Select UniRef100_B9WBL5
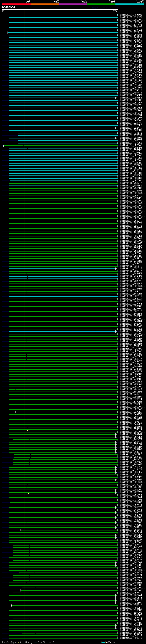146x644 pixels. click(x=131, y=404)
